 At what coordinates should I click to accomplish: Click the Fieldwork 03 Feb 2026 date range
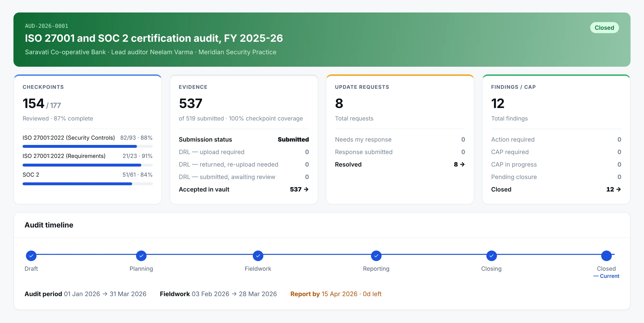tap(218, 294)
